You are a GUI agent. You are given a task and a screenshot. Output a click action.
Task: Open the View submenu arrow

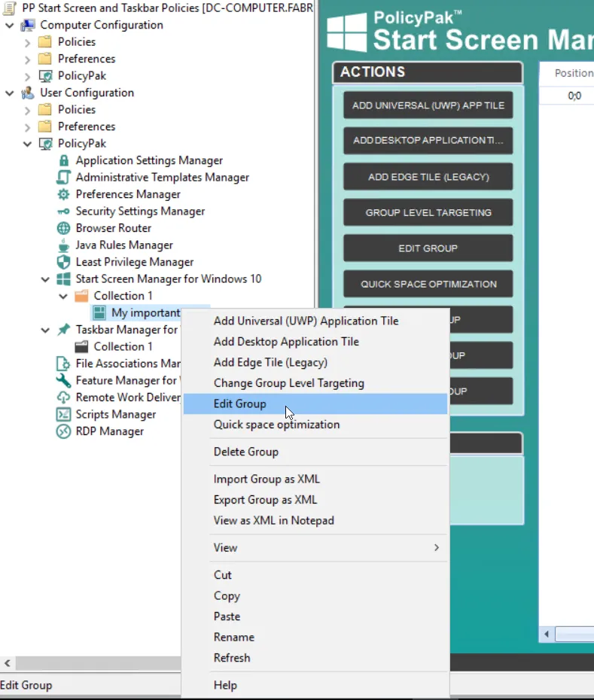pyautogui.click(x=437, y=548)
